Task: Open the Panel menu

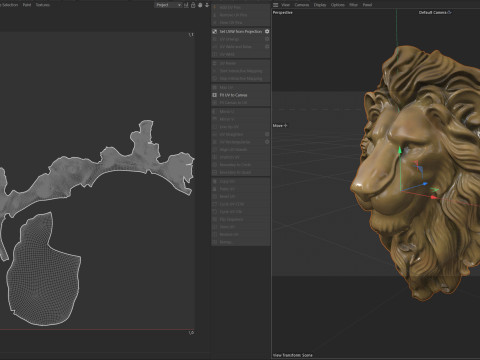Action: click(367, 5)
